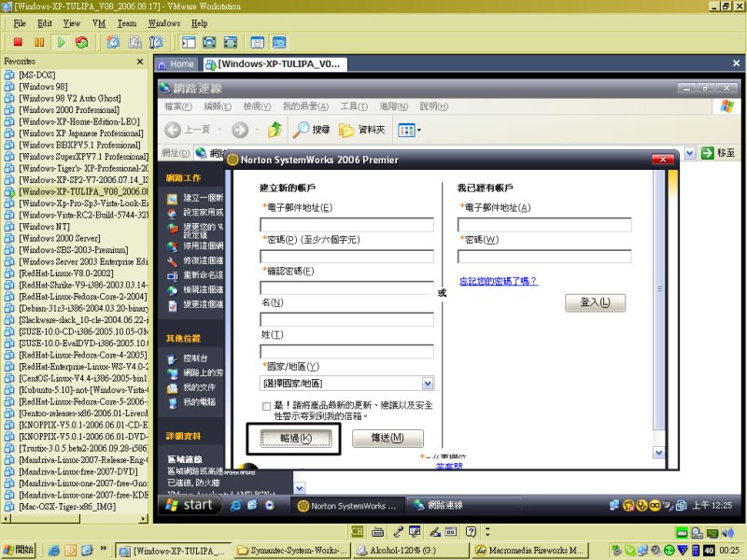Screen dimensions: 747x560
Task: Open the guest 工具(T) menu
Action: pos(354,106)
